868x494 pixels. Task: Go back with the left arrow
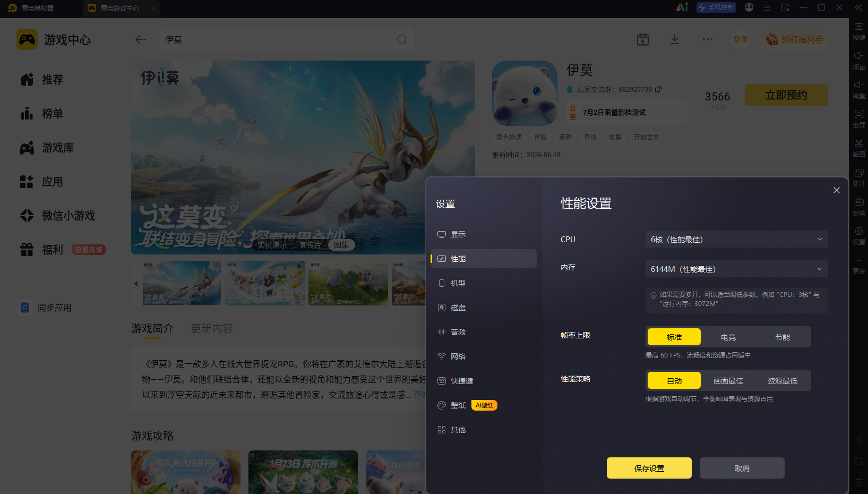point(140,39)
